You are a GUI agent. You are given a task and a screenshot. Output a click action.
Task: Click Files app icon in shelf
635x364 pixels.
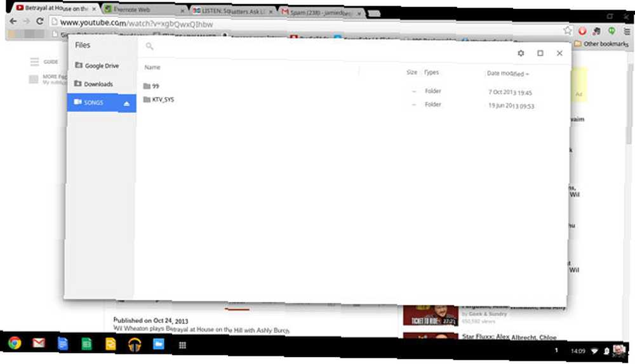(158, 344)
